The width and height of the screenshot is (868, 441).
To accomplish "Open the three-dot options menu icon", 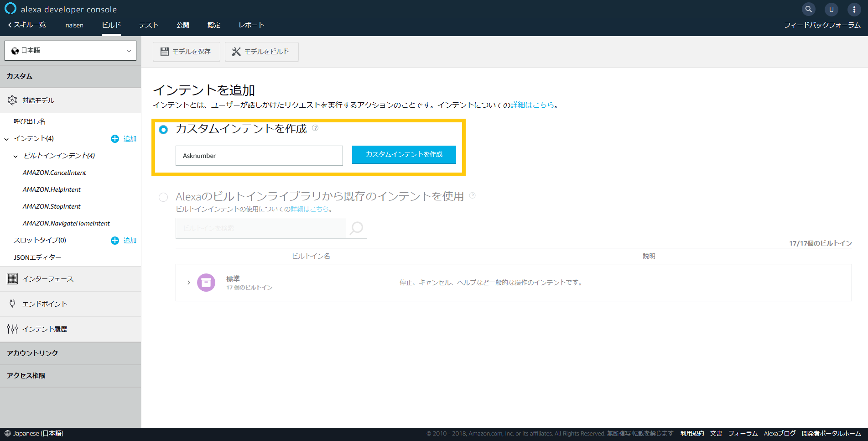I will pyautogui.click(x=854, y=9).
